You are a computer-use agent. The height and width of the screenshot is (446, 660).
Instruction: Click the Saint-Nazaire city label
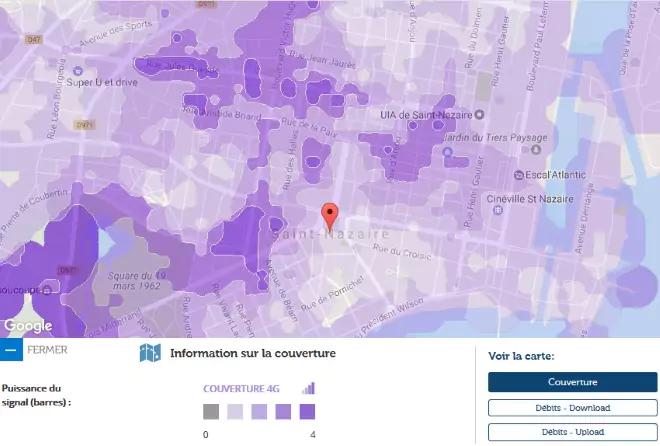[x=330, y=234]
